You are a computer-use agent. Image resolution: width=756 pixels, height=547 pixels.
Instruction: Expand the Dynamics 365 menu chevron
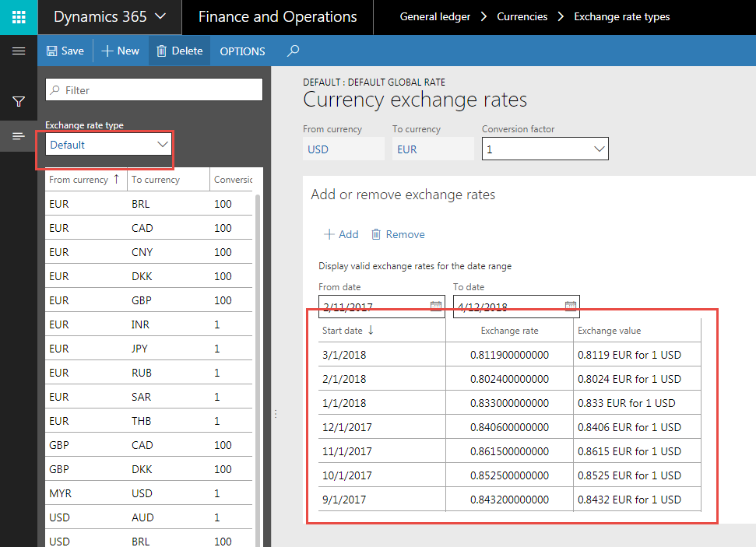pyautogui.click(x=160, y=16)
